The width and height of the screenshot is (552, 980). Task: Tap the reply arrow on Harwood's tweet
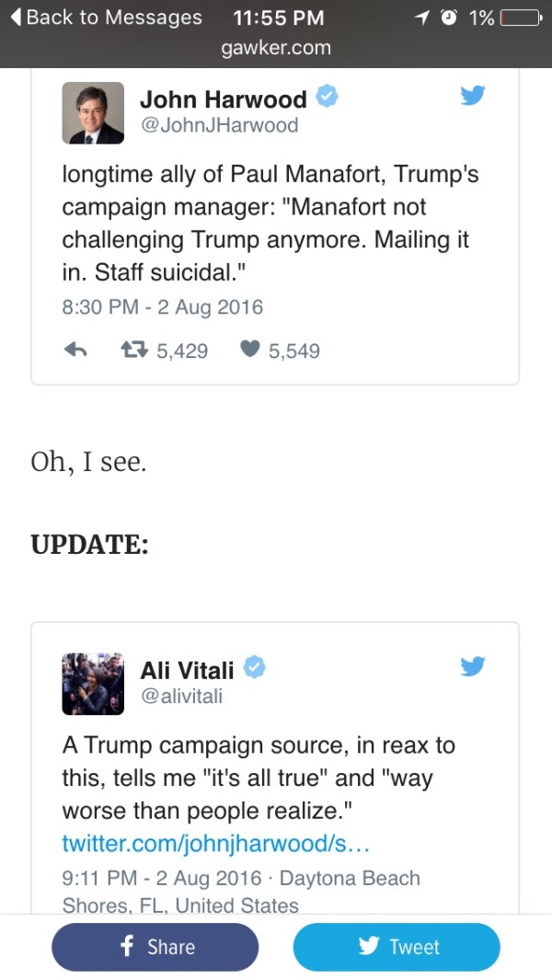point(75,351)
